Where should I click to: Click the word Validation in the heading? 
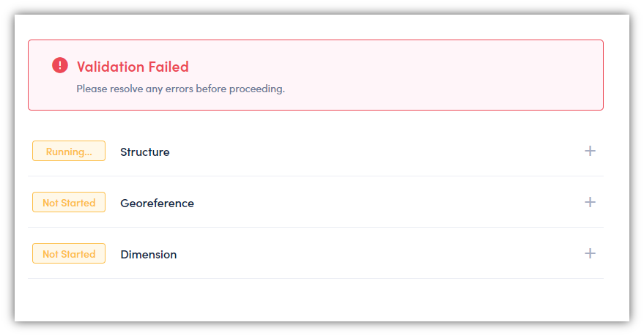(110, 67)
